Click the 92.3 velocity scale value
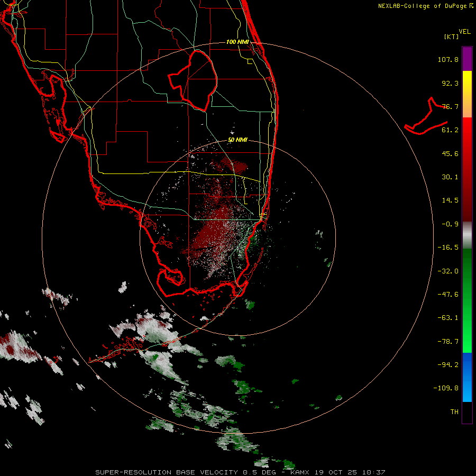Image resolution: width=476 pixels, height=476 pixels. [x=450, y=83]
